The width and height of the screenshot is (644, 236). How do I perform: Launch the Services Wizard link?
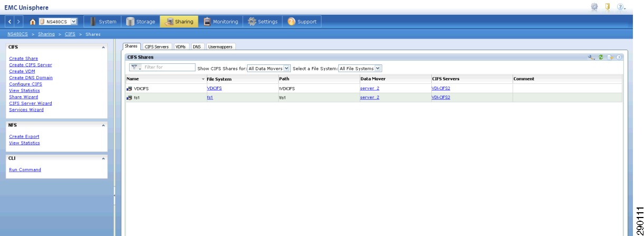(26, 110)
